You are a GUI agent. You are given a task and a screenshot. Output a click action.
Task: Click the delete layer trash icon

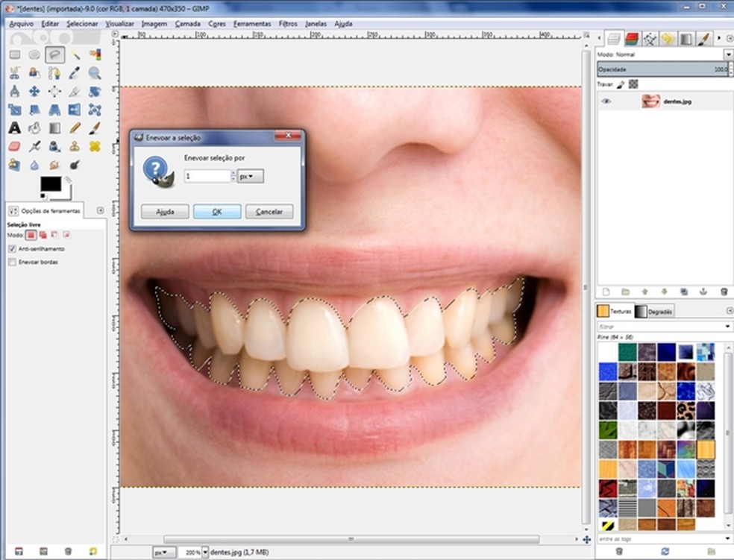724,292
